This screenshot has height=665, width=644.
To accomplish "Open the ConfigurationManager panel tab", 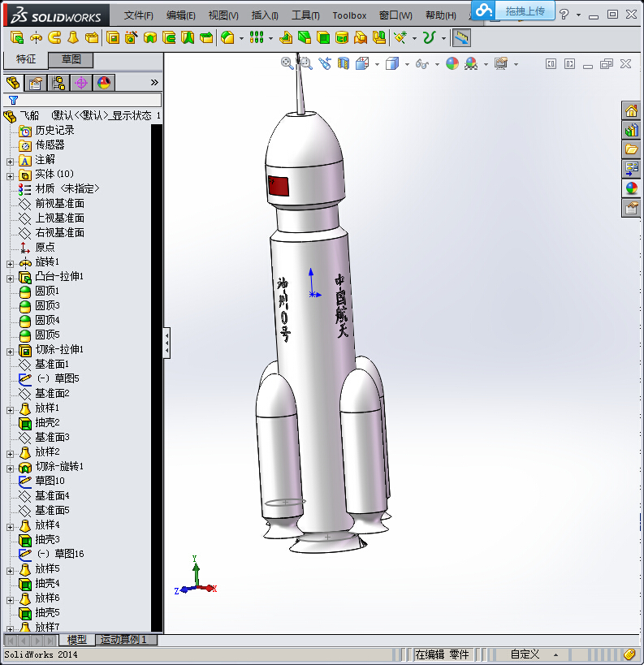I will [x=58, y=83].
